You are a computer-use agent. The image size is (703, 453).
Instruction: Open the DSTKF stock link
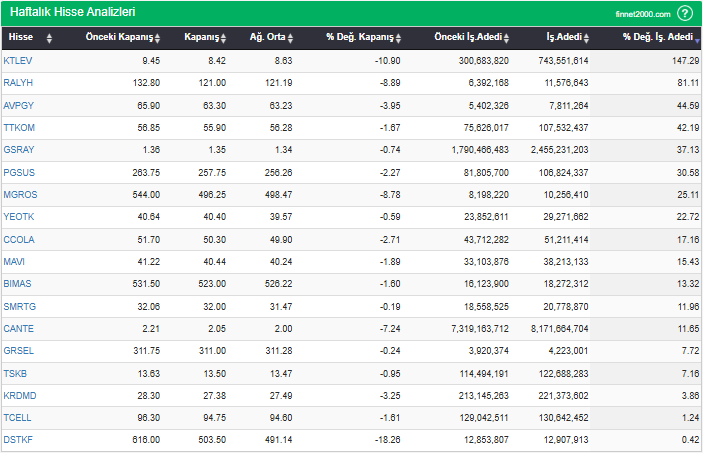[18, 441]
